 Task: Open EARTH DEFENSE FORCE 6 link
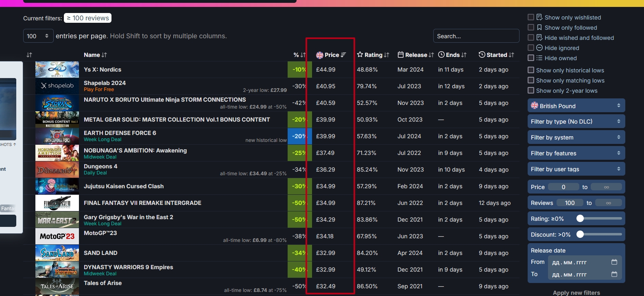click(120, 133)
